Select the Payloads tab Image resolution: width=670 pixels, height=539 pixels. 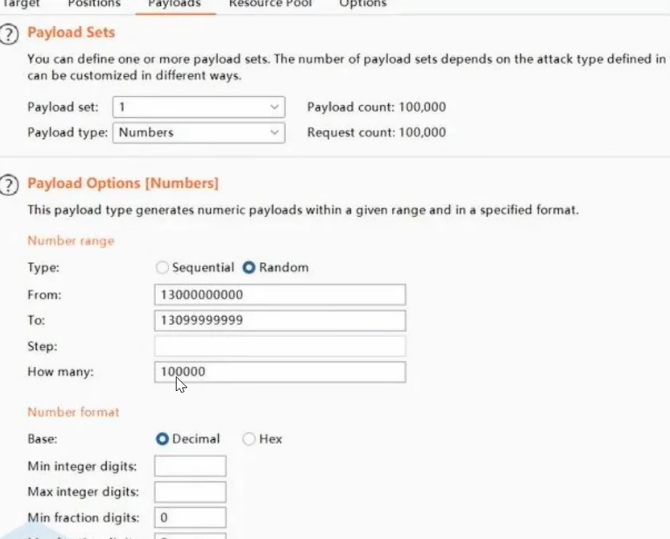point(174,4)
